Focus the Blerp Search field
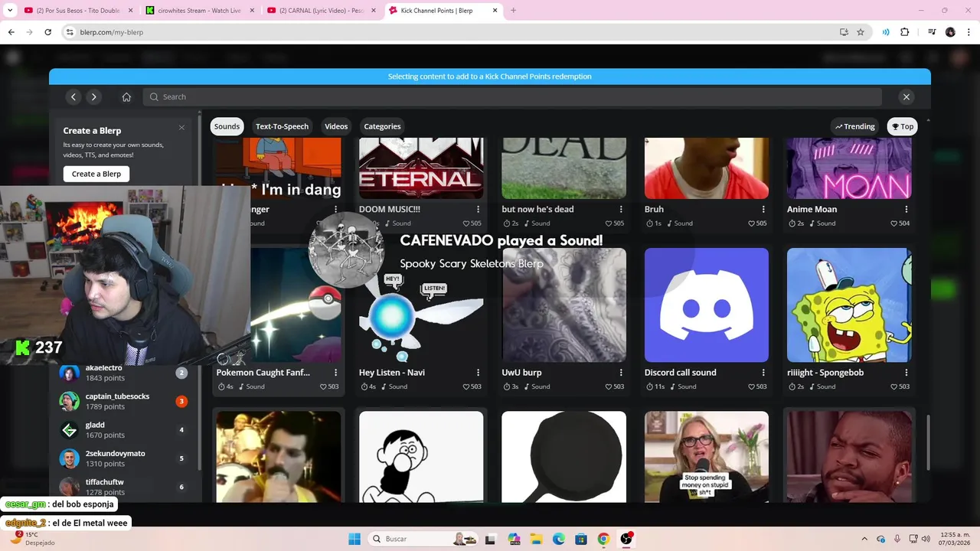 (511, 96)
